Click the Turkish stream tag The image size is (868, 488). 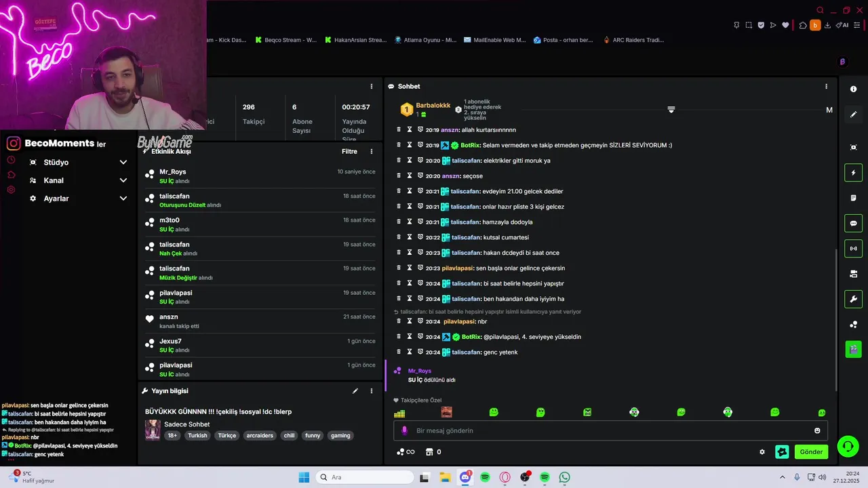(x=197, y=436)
